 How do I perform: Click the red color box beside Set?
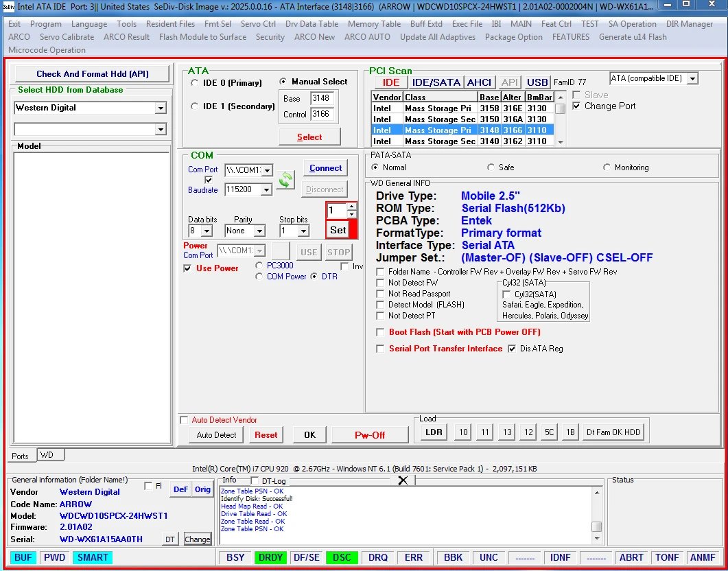353,230
